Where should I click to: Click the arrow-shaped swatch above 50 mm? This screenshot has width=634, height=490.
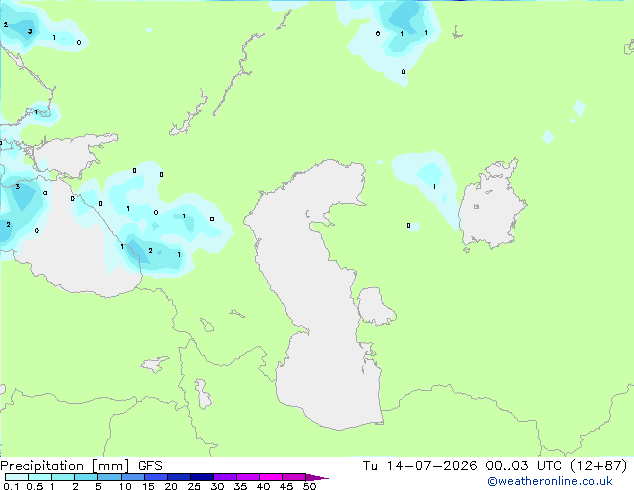tap(317, 477)
